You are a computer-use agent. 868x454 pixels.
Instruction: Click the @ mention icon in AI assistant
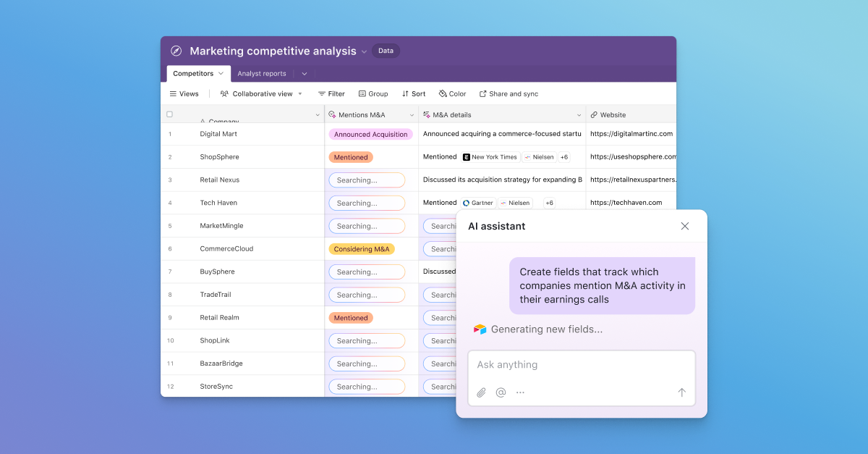(501, 392)
